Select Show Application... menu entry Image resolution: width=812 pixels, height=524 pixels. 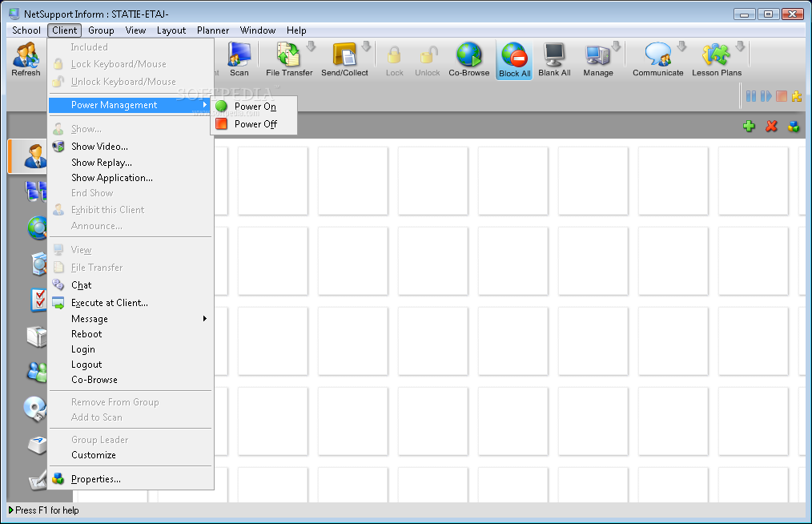coord(131,178)
